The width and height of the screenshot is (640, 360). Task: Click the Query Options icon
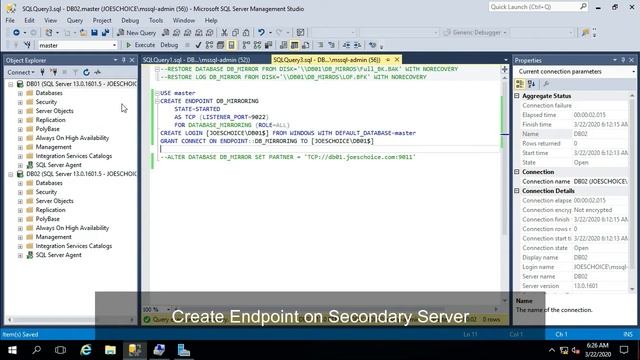220,45
